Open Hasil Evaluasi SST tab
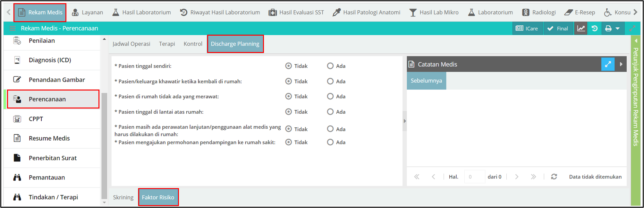The image size is (644, 208). (296, 13)
